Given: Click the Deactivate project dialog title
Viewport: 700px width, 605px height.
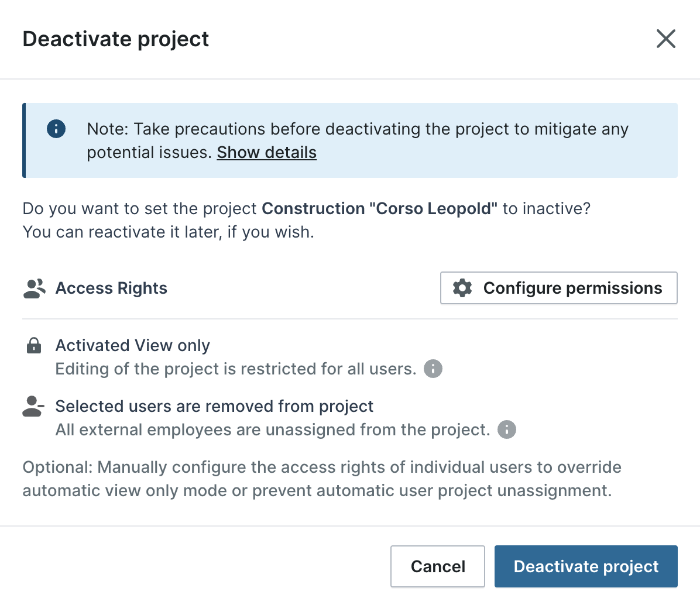Looking at the screenshot, I should (x=115, y=39).
